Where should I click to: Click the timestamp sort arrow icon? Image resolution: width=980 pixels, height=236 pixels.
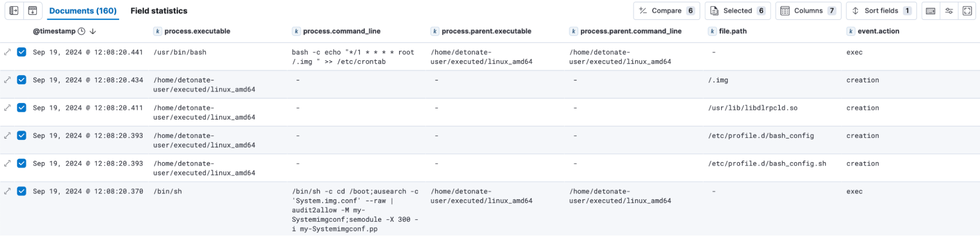(x=93, y=31)
